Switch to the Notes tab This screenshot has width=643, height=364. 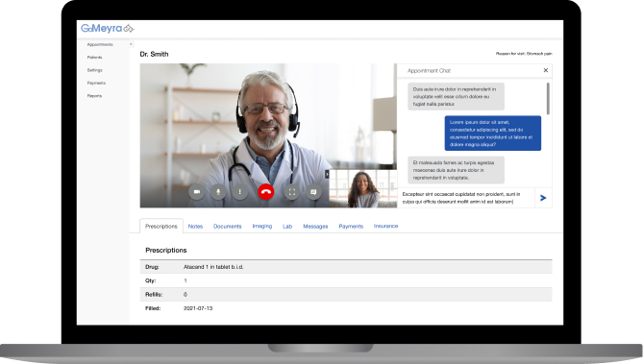tap(196, 227)
